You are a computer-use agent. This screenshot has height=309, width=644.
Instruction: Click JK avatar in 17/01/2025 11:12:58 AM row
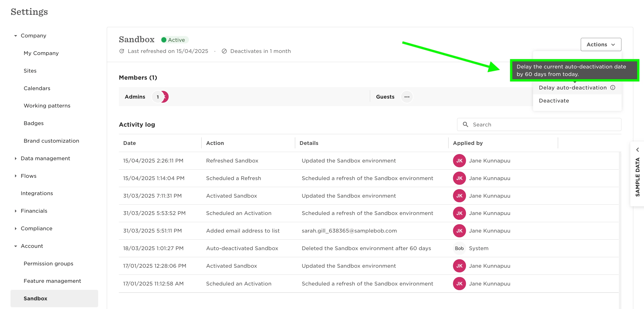(459, 284)
